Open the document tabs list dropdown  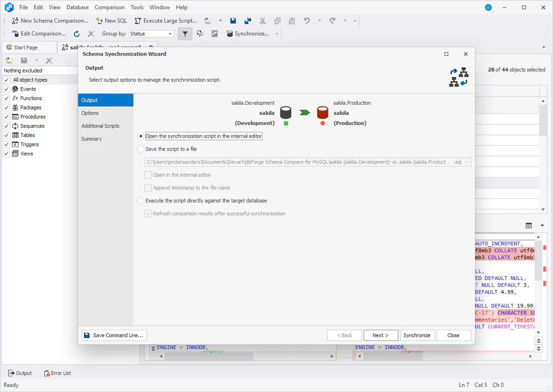pyautogui.click(x=543, y=48)
